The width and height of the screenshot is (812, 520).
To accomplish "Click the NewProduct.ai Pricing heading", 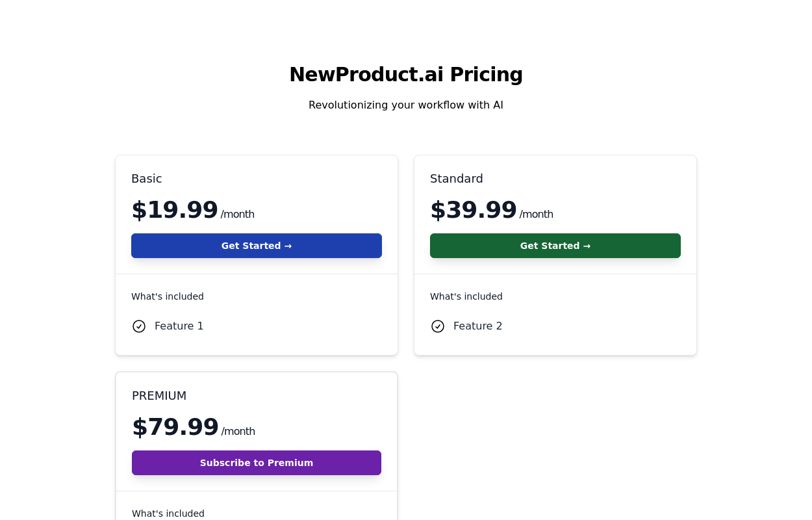I will (x=406, y=75).
